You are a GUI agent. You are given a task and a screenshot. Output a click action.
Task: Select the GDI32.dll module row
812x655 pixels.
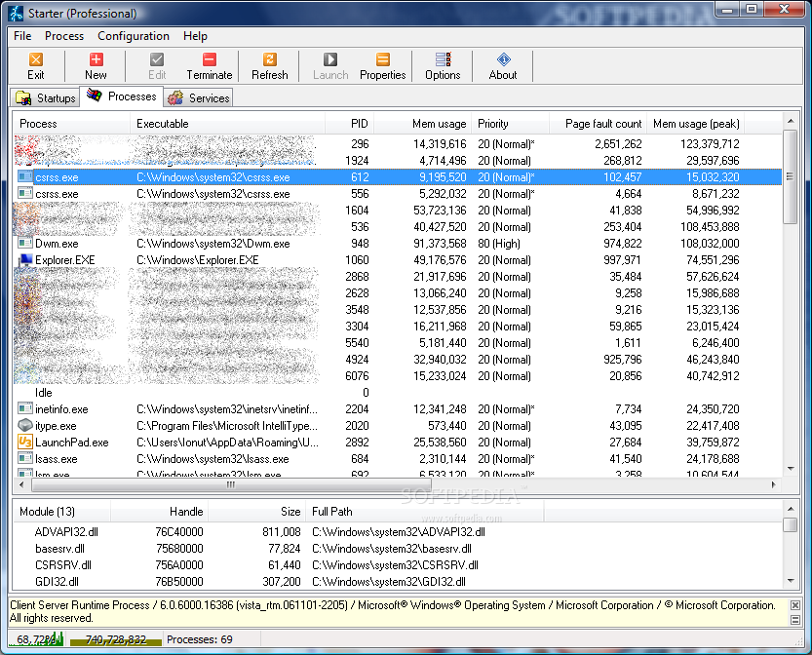(397, 582)
